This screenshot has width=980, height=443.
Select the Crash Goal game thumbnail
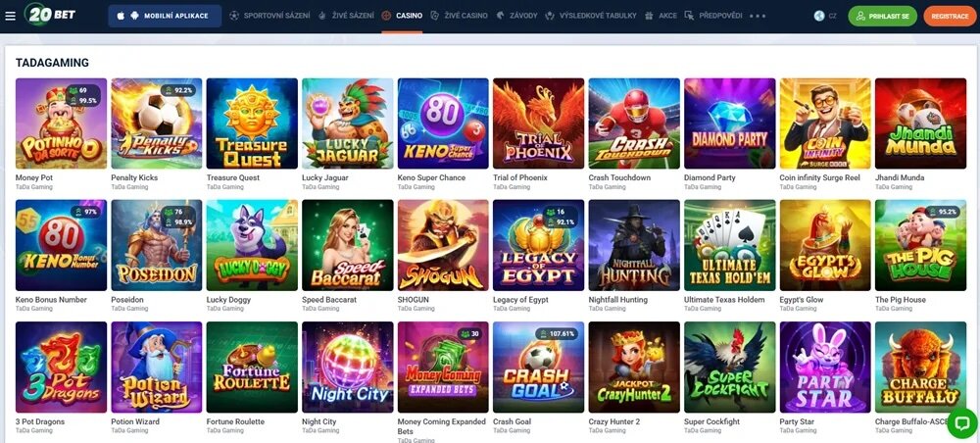coord(538,367)
